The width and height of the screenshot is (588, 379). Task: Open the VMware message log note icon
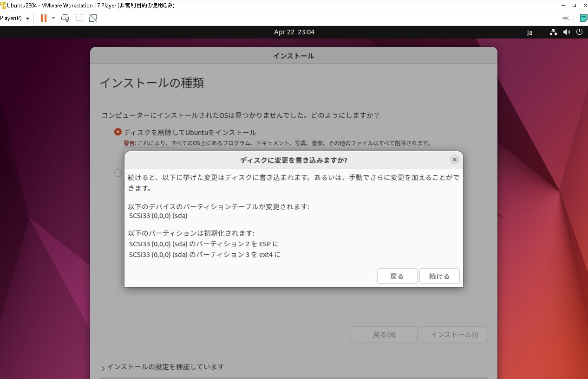[x=583, y=18]
